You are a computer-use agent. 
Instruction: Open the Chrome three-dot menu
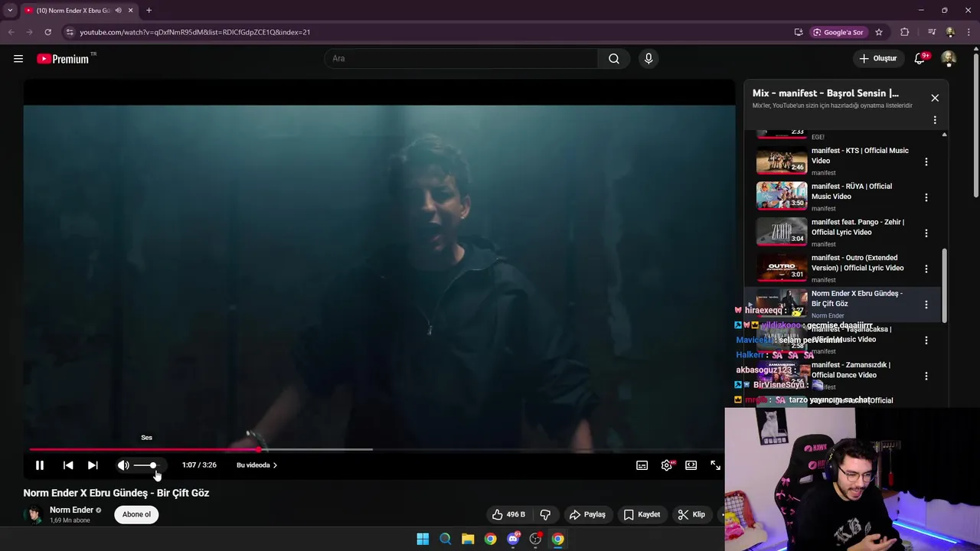click(x=969, y=32)
